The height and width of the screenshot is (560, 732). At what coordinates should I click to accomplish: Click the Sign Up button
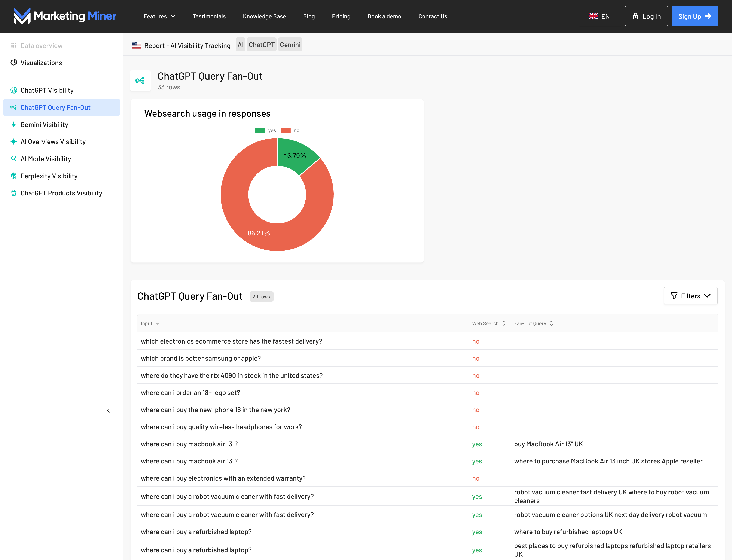point(695,16)
